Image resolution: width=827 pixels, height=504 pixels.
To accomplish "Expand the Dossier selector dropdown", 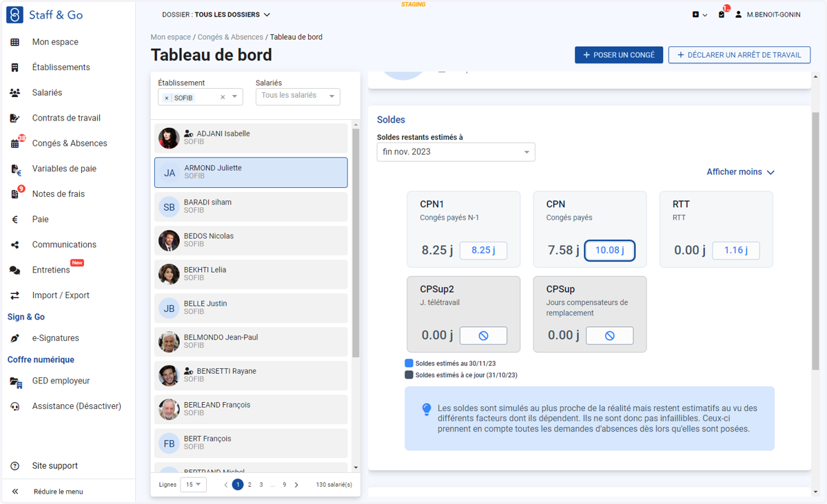I will [x=216, y=14].
